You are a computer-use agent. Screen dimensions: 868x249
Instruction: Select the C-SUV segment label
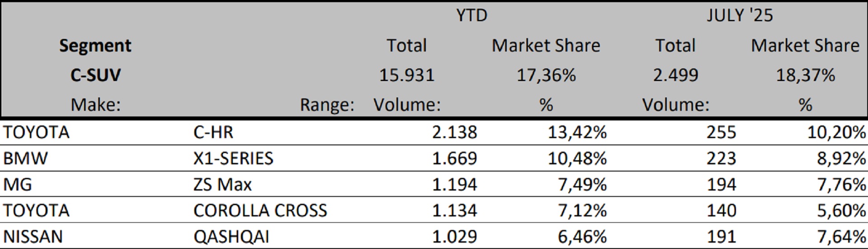[95, 75]
